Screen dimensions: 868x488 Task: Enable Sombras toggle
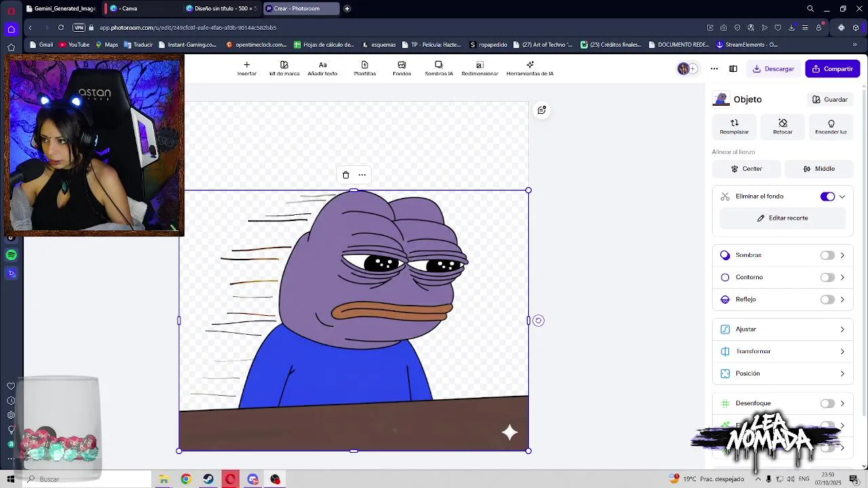(x=827, y=256)
